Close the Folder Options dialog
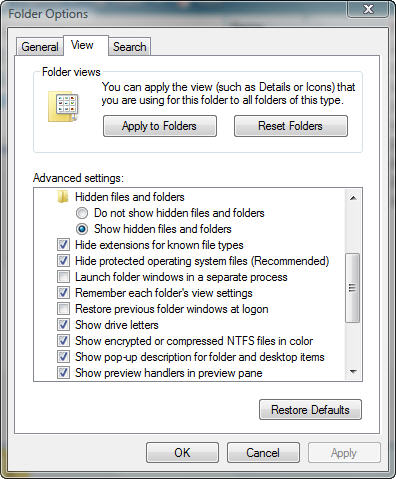 pyautogui.click(x=368, y=9)
